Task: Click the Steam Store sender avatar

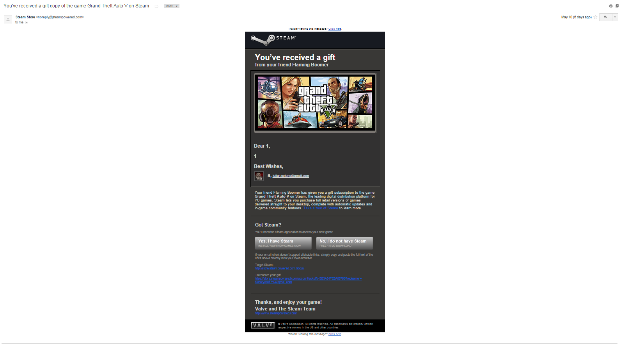Action: 8,20
